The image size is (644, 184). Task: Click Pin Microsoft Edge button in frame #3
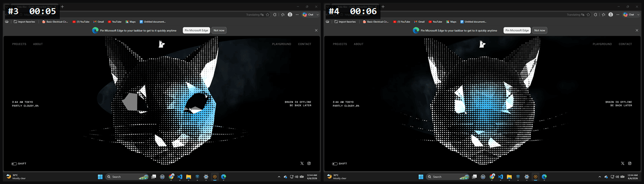click(196, 31)
